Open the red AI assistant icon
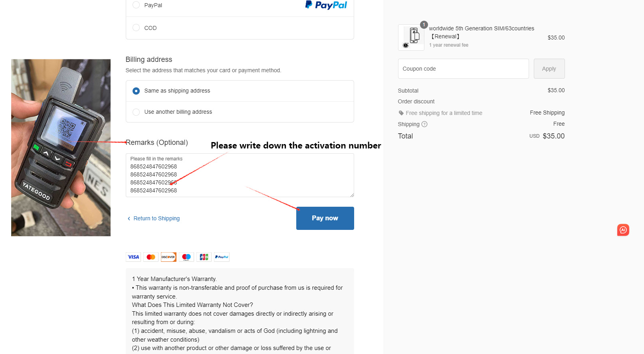 (x=623, y=230)
